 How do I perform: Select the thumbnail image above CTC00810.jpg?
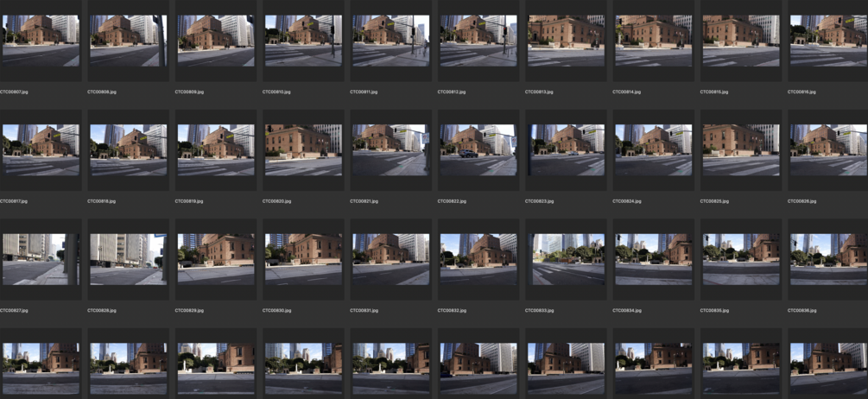point(303,41)
